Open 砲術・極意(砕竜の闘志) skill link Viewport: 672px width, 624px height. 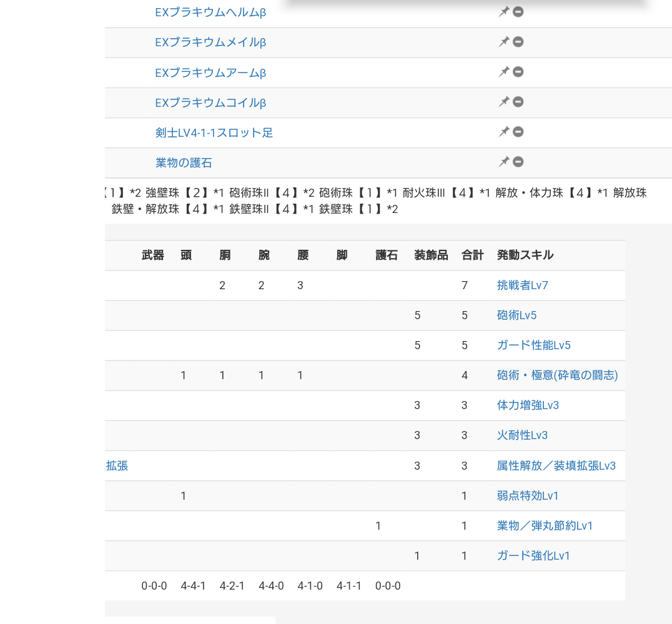(557, 375)
